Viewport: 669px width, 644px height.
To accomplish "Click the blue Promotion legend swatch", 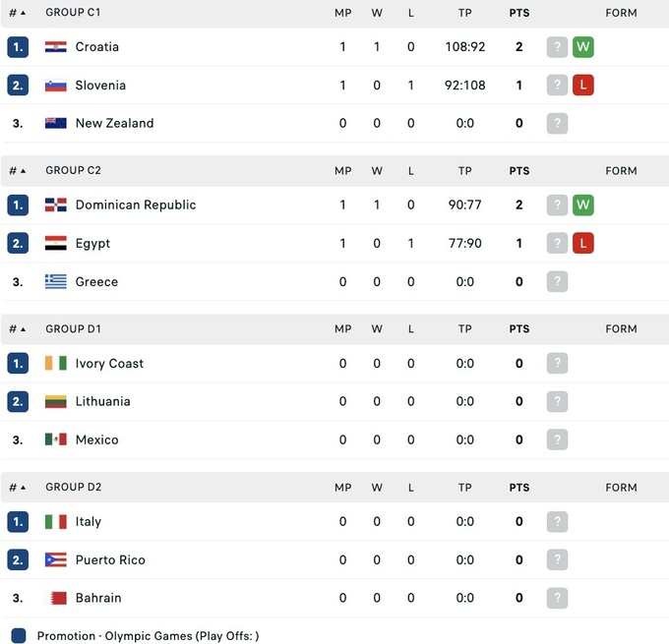I will pos(19,636).
